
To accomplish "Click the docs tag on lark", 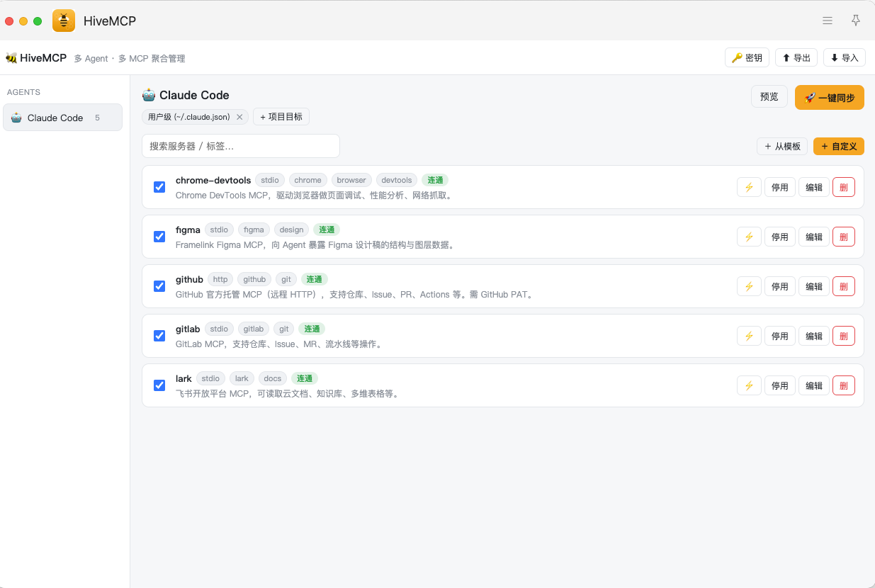I will coord(273,378).
